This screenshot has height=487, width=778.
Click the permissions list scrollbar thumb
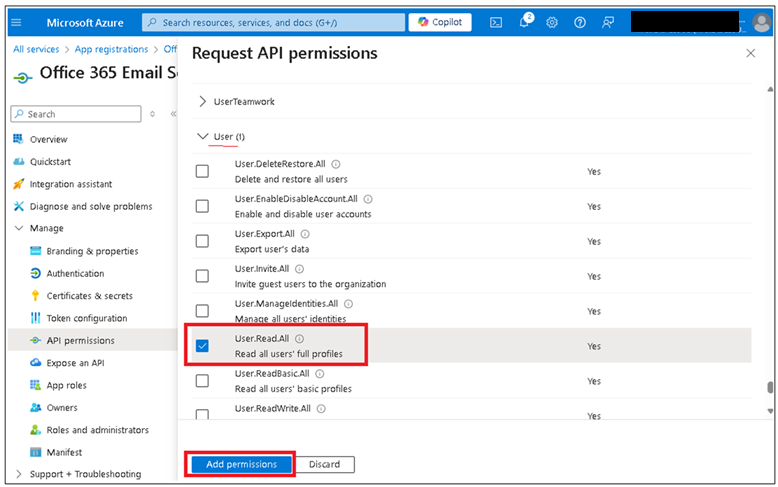point(770,387)
